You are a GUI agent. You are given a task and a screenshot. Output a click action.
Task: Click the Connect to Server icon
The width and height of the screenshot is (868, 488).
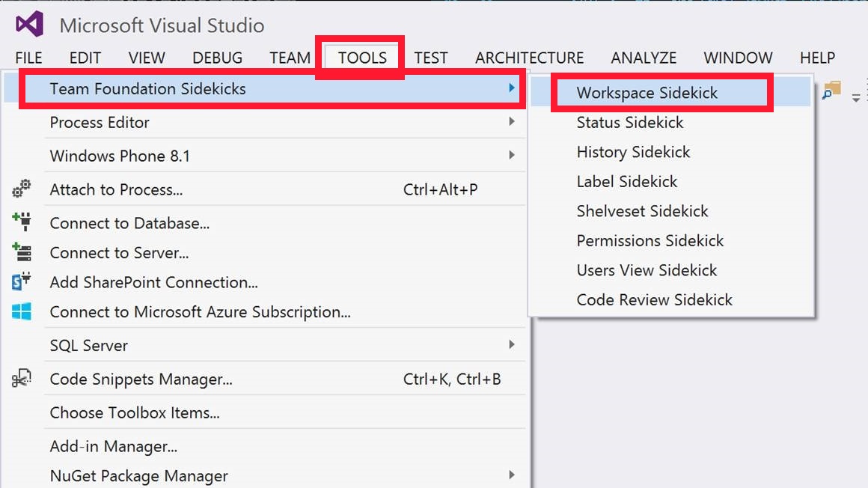(x=22, y=252)
